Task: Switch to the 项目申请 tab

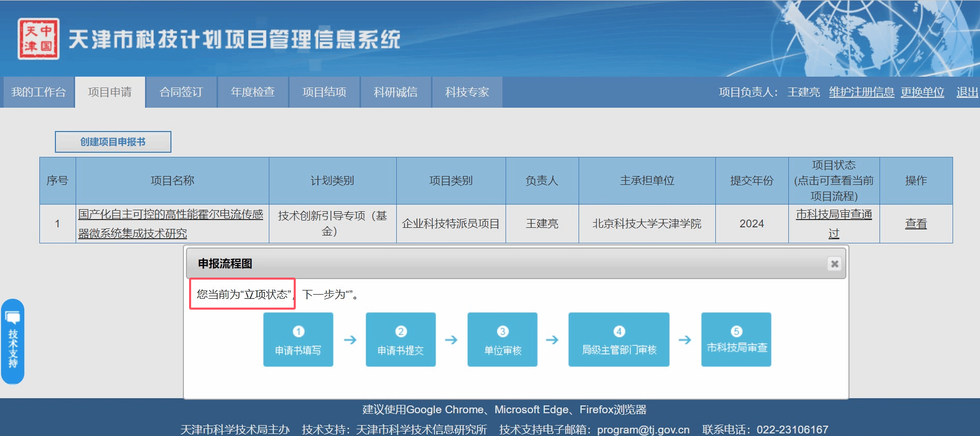Action: (110, 92)
